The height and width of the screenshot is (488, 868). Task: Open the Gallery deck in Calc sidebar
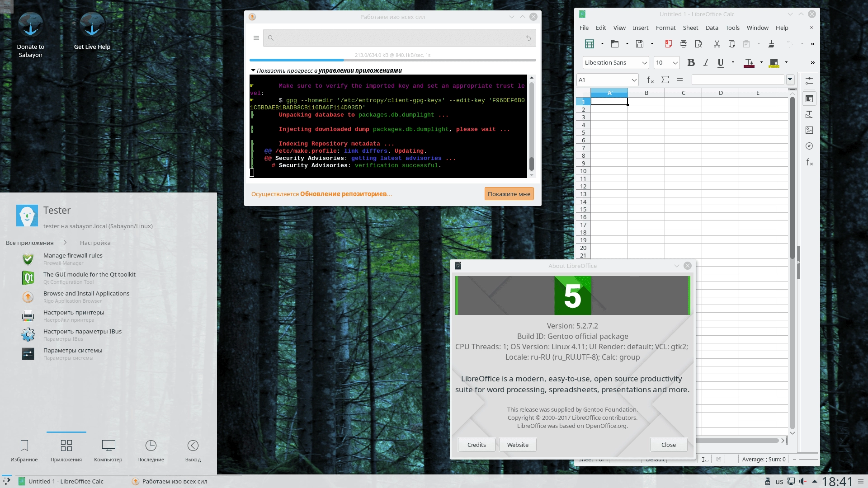(809, 130)
